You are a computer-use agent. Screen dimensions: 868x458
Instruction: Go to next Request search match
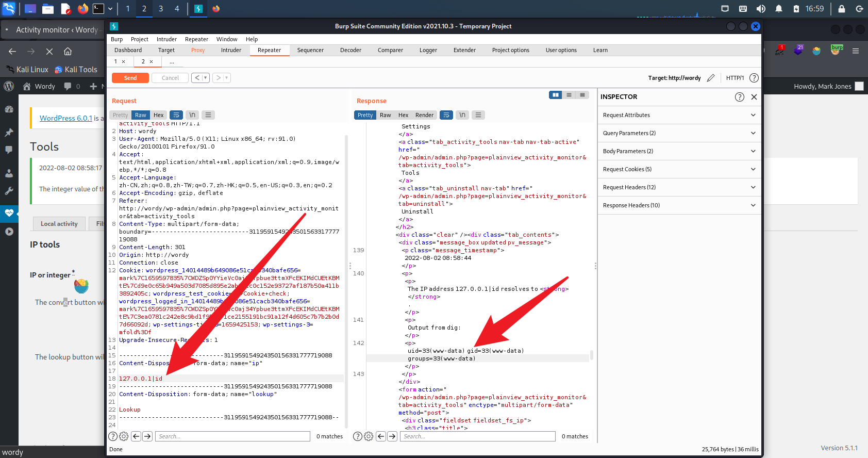coord(147,436)
